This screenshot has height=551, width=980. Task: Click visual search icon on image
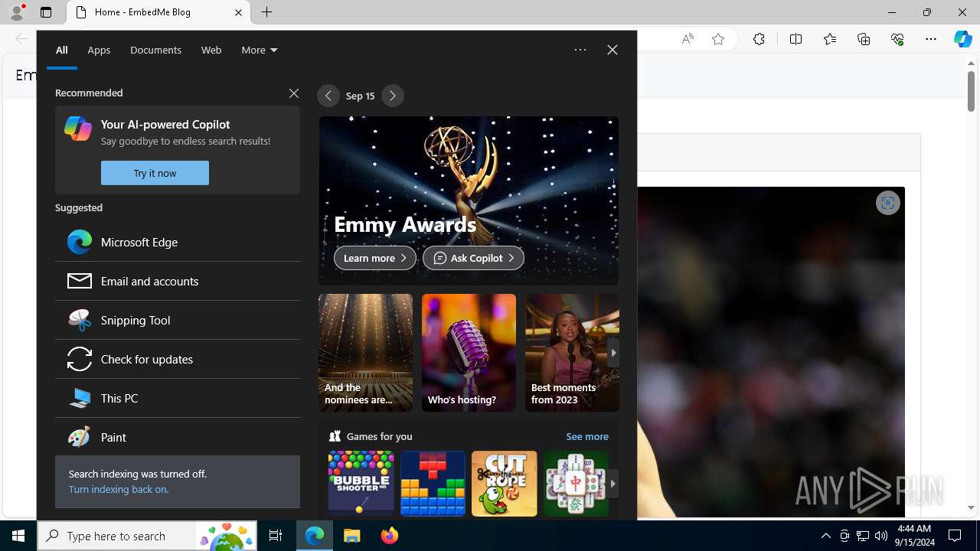pyautogui.click(x=887, y=203)
